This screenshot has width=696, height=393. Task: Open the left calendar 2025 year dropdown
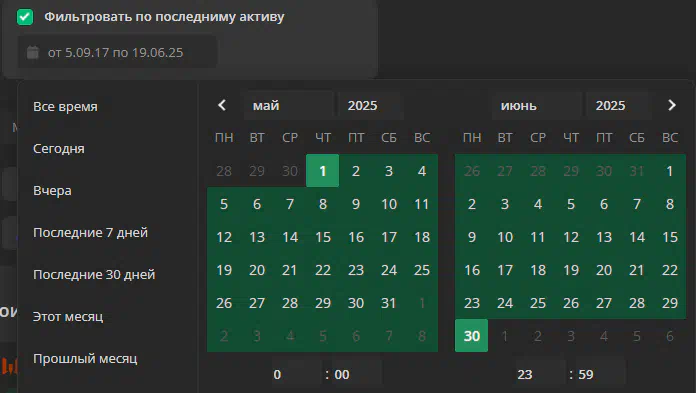[371, 105]
